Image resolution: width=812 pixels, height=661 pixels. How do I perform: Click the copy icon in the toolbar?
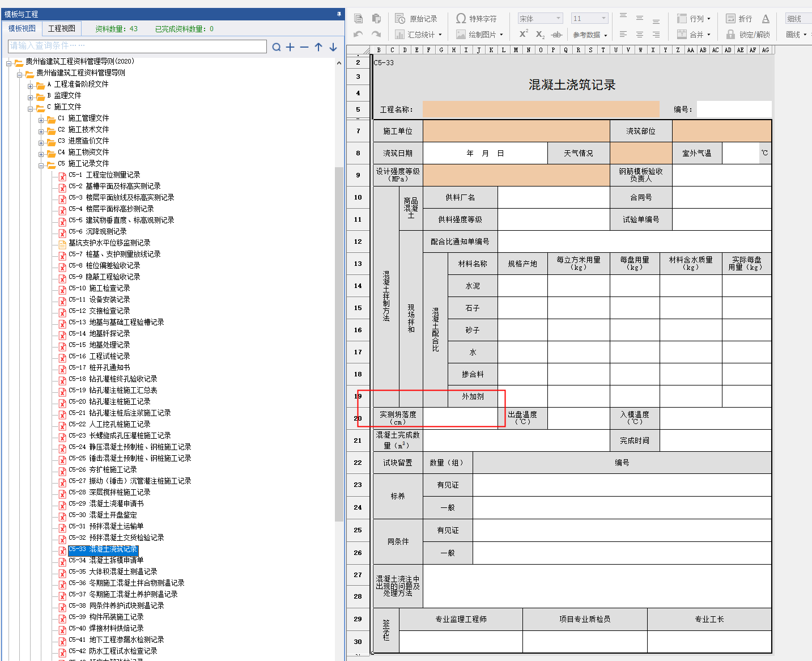coord(358,18)
